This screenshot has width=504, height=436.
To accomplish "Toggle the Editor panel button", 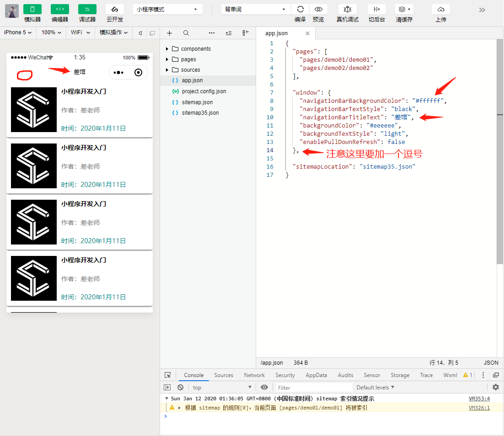I will (x=60, y=9).
